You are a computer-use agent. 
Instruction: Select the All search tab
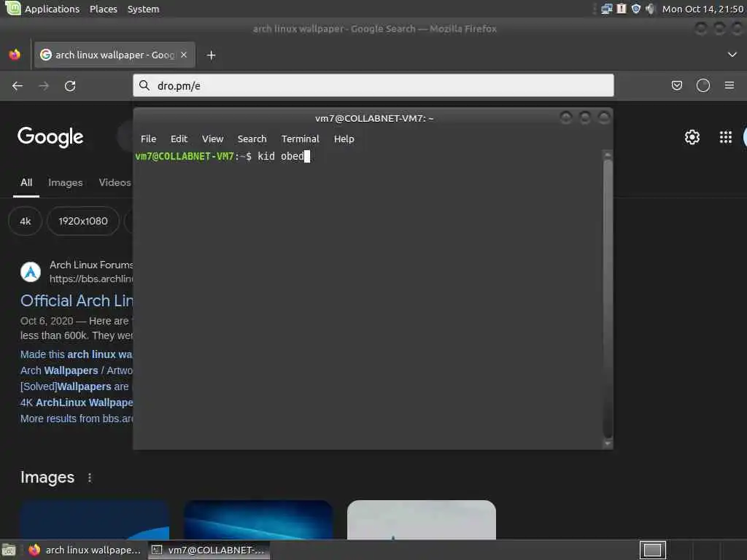[26, 182]
